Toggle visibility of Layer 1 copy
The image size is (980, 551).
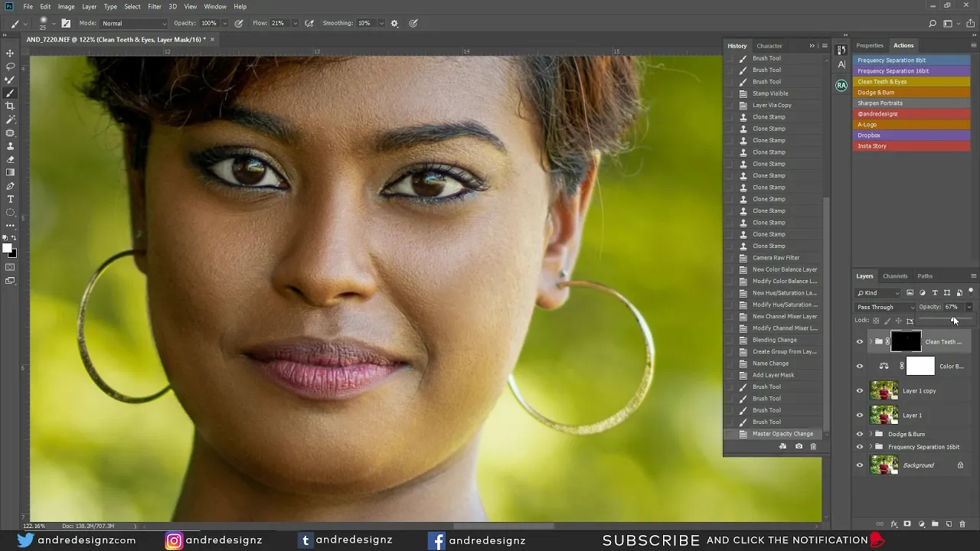click(859, 391)
